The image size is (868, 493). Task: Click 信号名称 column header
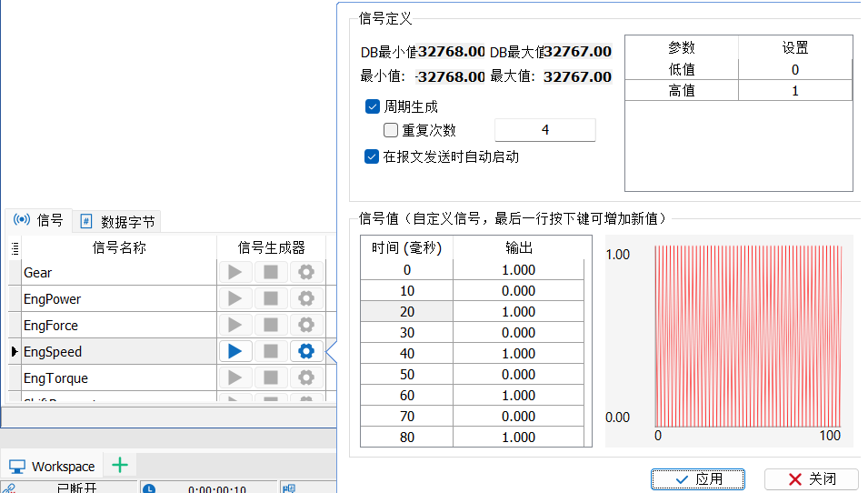[119, 247]
